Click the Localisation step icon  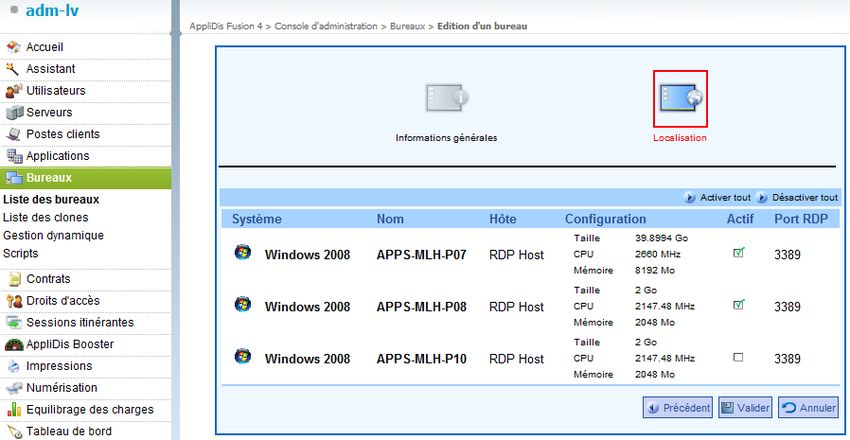680,98
